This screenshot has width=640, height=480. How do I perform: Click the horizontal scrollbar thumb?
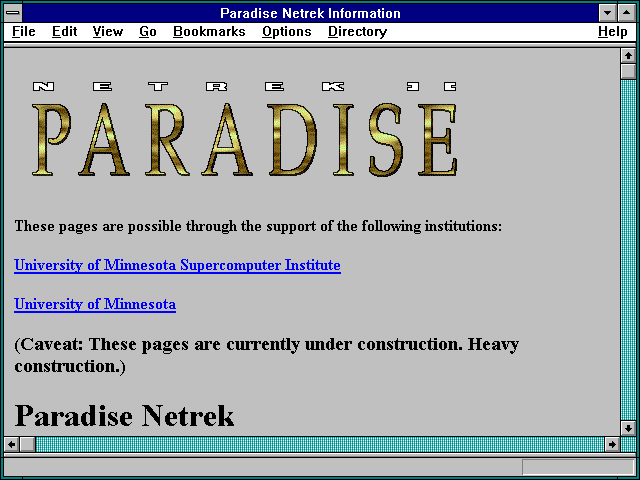[27, 444]
